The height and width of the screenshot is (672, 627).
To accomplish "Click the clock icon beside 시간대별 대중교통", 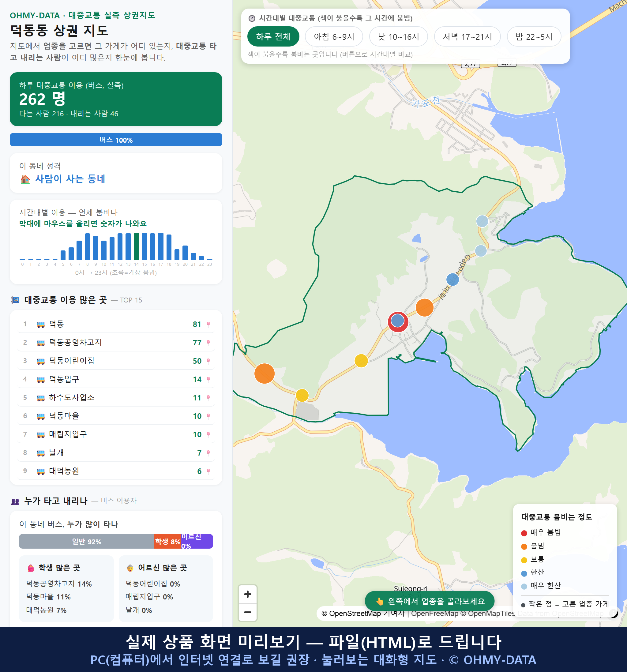I will point(252,18).
